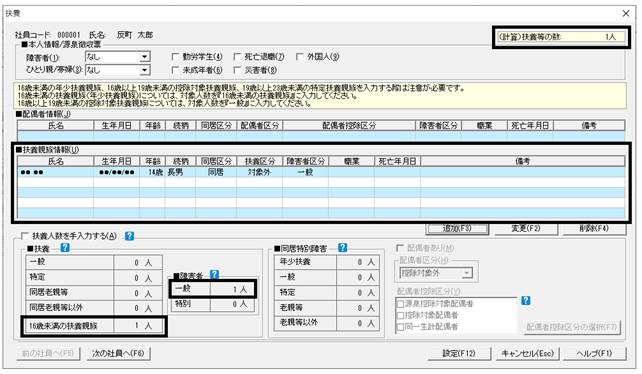Close the 扶養 dialog window
The image size is (642, 374).
point(626,14)
